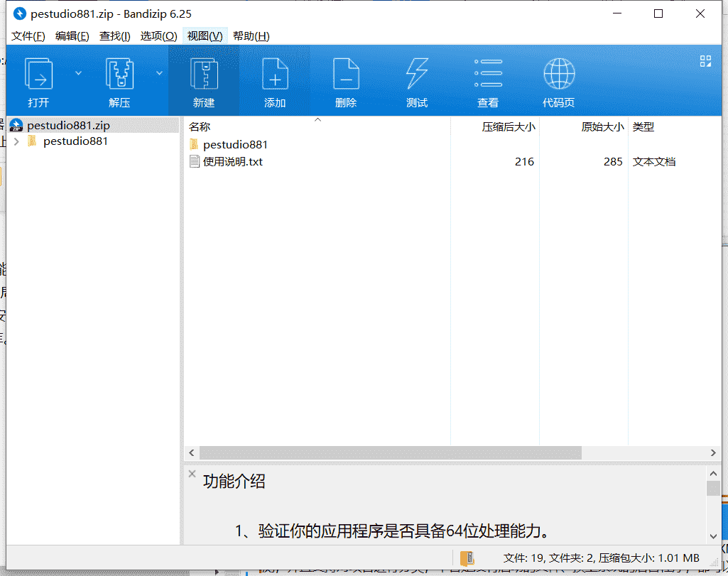Click the pestudio881 folder icon in list
Image resolution: width=728 pixels, height=576 pixels.
pos(194,144)
